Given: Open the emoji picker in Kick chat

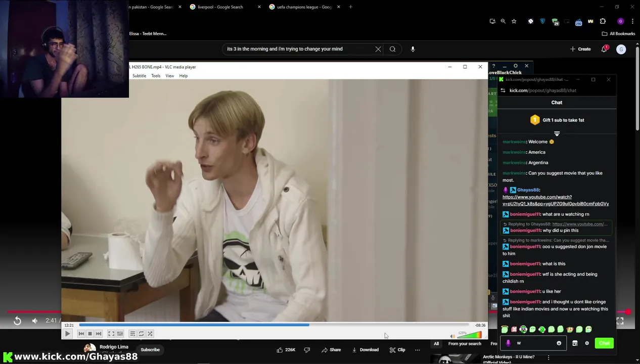Looking at the screenshot, I should click(x=559, y=343).
